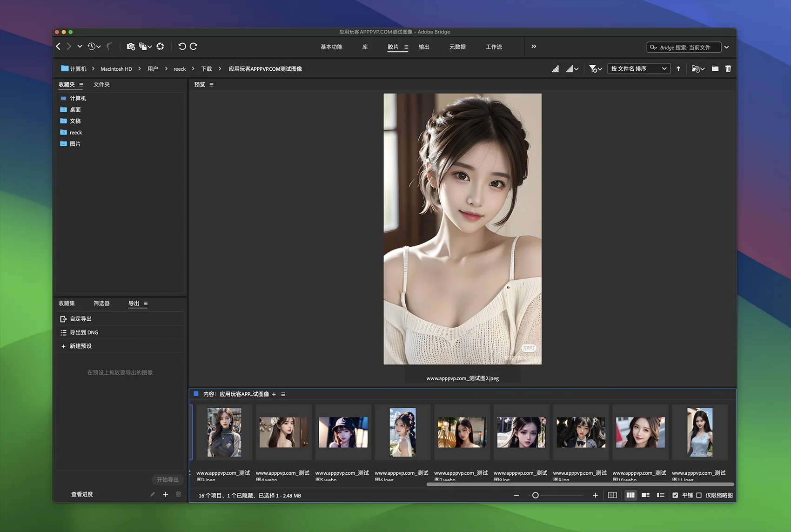791x532 pixels.
Task: Click 查看进度 to view export progress
Action: pyautogui.click(x=82, y=494)
